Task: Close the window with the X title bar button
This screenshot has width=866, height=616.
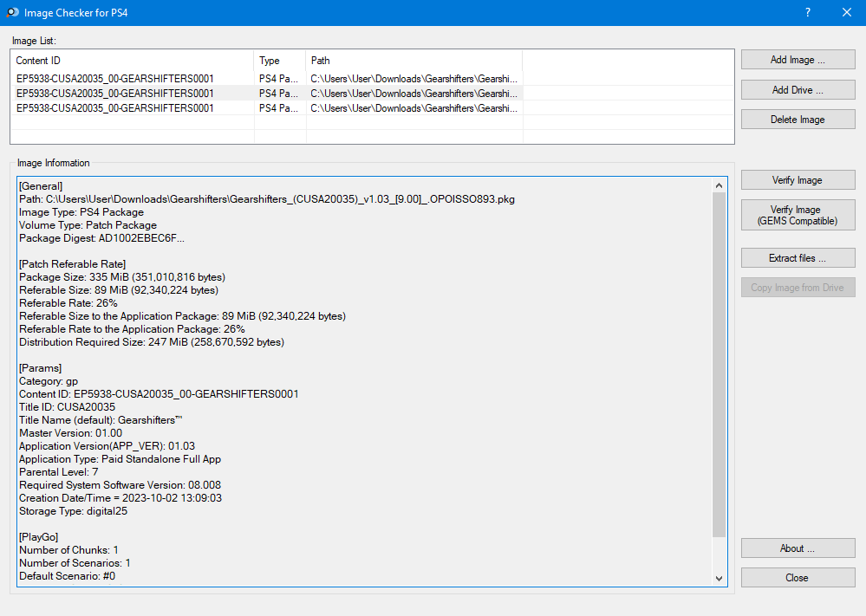Action: coord(847,12)
